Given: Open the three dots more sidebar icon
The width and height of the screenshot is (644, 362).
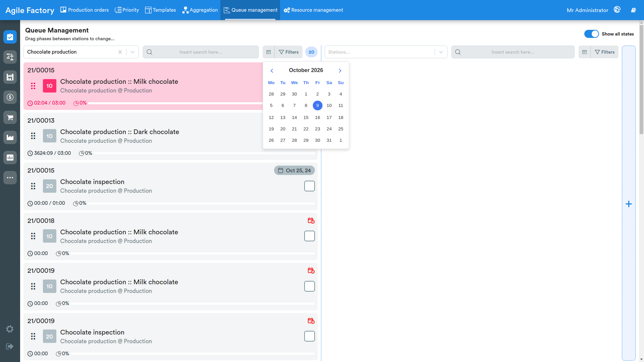Looking at the screenshot, I should 10,178.
